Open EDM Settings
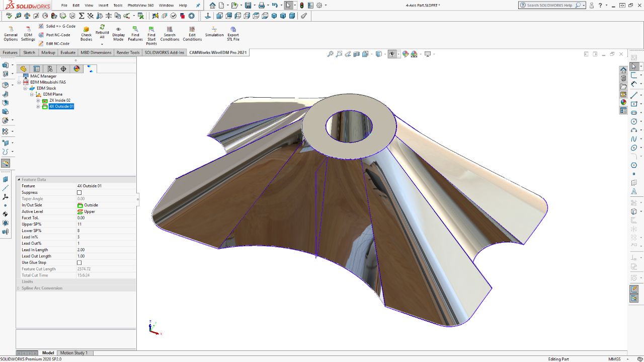644x362 pixels. (28, 33)
